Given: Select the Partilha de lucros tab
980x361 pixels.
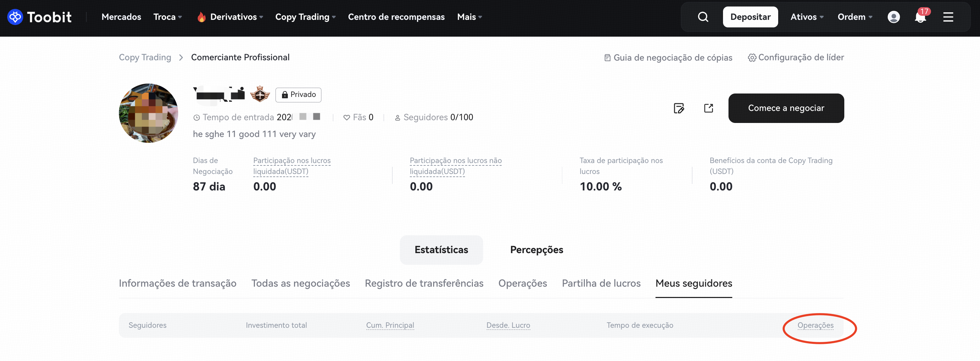Looking at the screenshot, I should (601, 283).
